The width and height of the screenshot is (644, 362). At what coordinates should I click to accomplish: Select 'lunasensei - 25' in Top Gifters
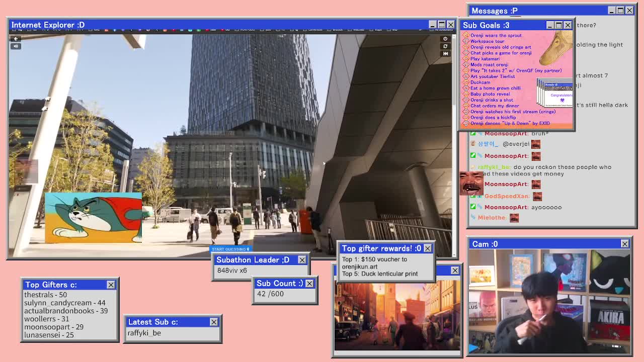49,335
